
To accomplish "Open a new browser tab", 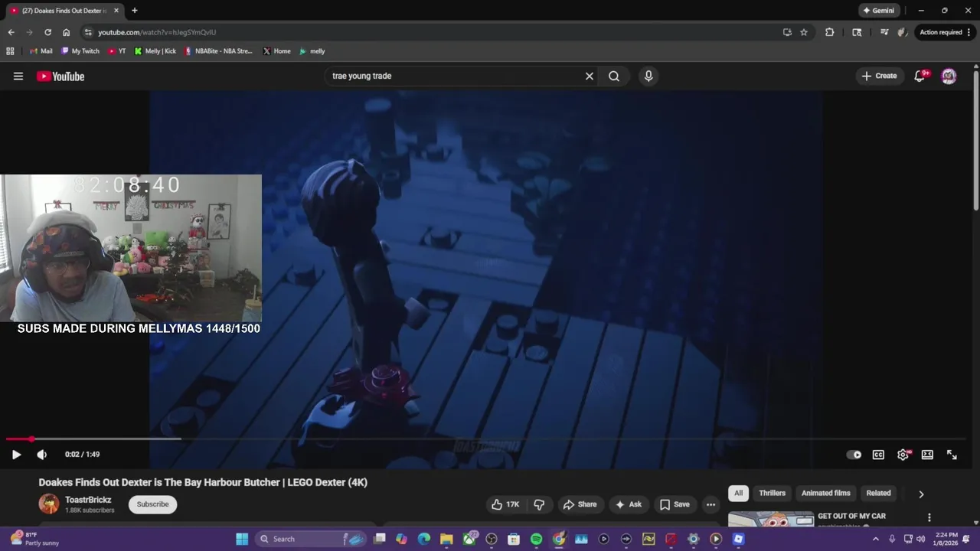I will click(x=135, y=11).
